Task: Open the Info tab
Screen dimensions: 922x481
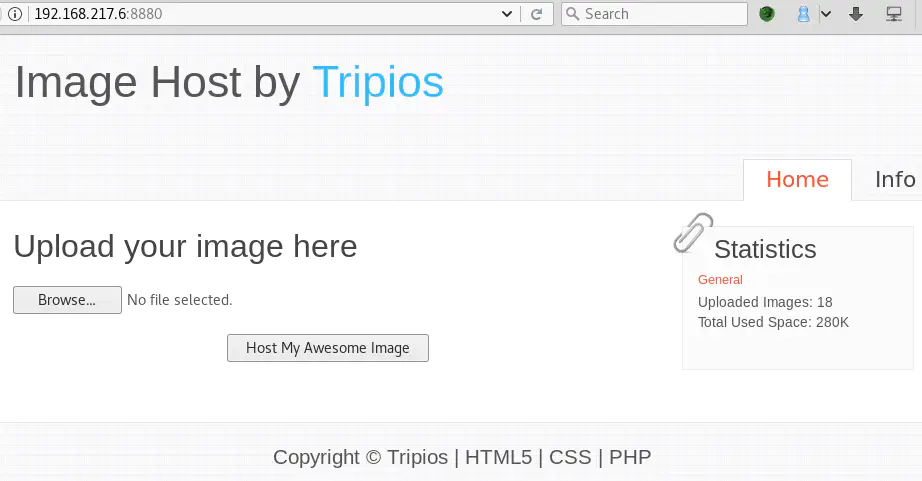Action: point(895,179)
